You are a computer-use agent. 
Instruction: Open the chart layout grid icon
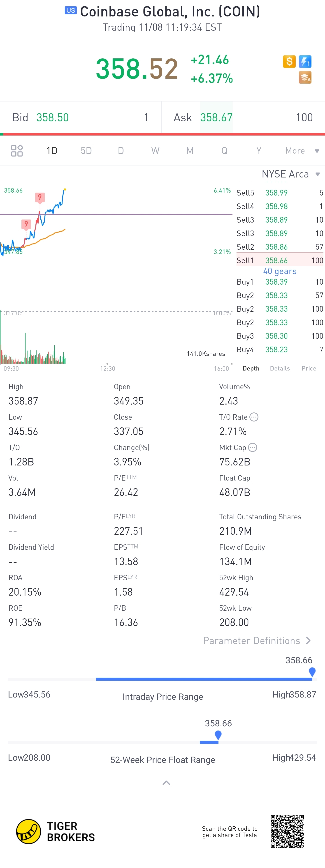[x=17, y=151]
